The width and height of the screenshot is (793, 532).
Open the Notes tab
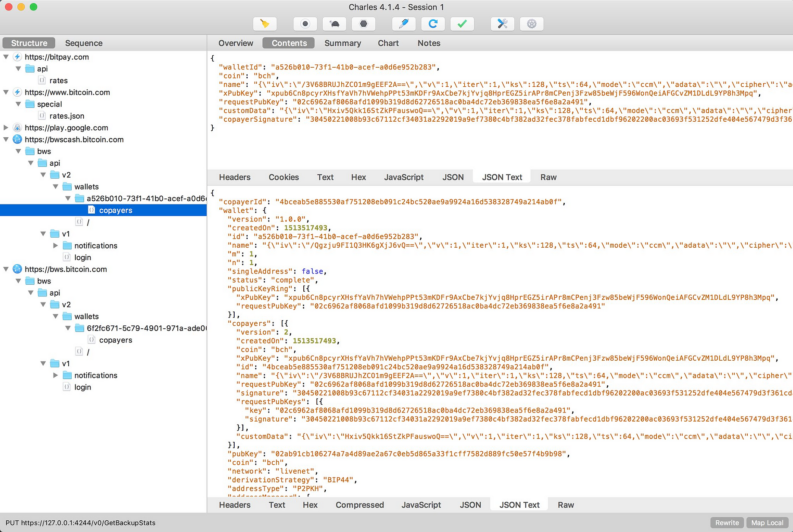click(x=429, y=43)
